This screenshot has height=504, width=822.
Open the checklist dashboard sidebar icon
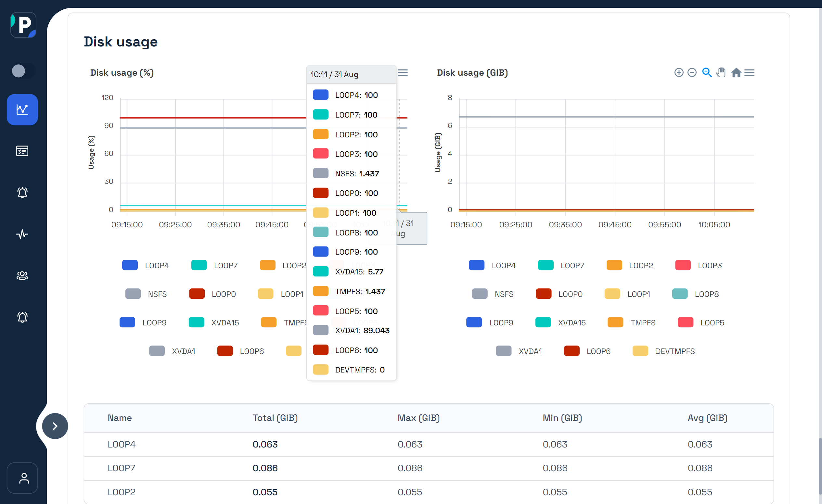pos(22,151)
